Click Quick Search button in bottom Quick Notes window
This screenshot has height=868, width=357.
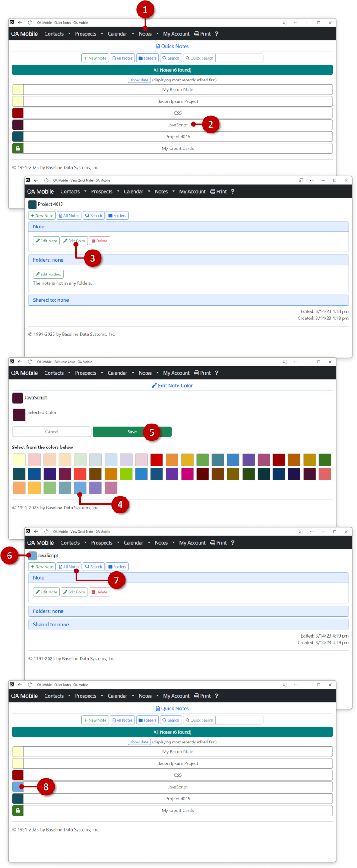coord(199,720)
